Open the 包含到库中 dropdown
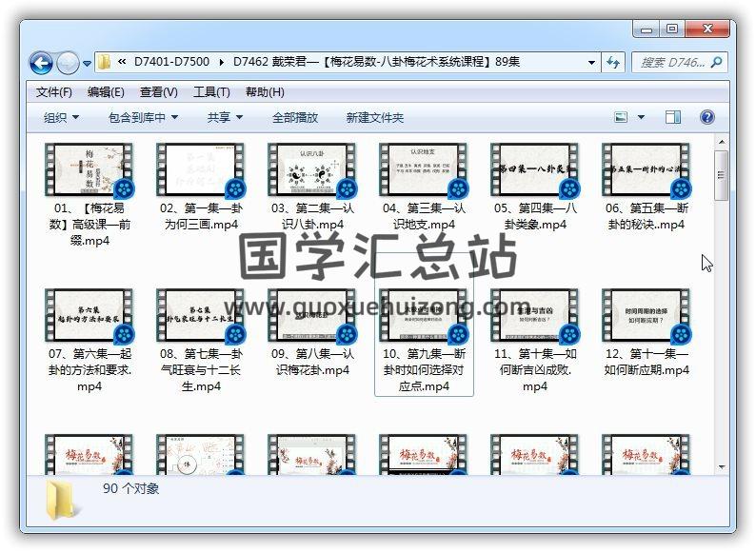The image size is (756, 553). click(143, 118)
